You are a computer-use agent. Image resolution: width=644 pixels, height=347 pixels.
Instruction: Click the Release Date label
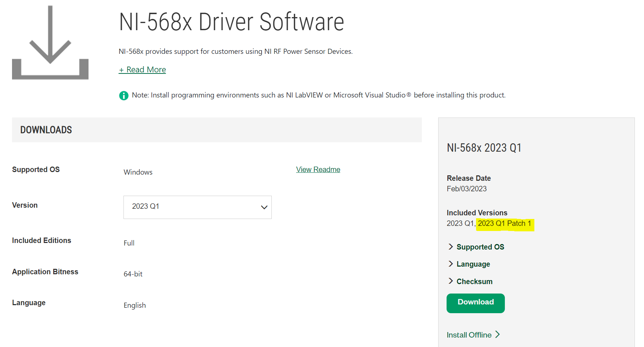tap(469, 178)
